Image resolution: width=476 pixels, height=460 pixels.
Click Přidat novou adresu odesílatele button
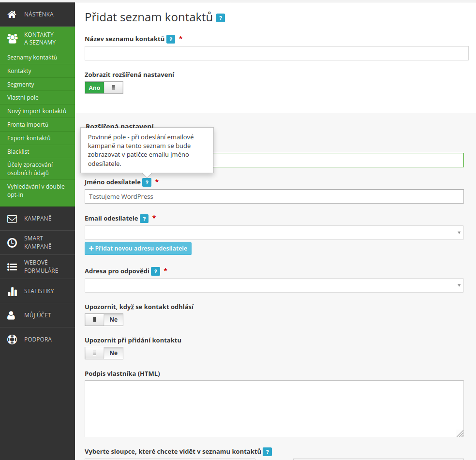click(x=138, y=248)
